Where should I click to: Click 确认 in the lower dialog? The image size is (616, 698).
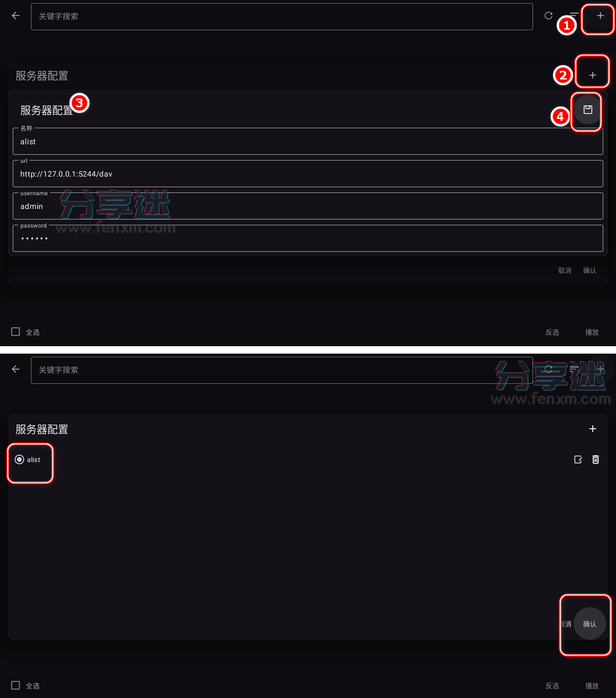[x=590, y=623]
